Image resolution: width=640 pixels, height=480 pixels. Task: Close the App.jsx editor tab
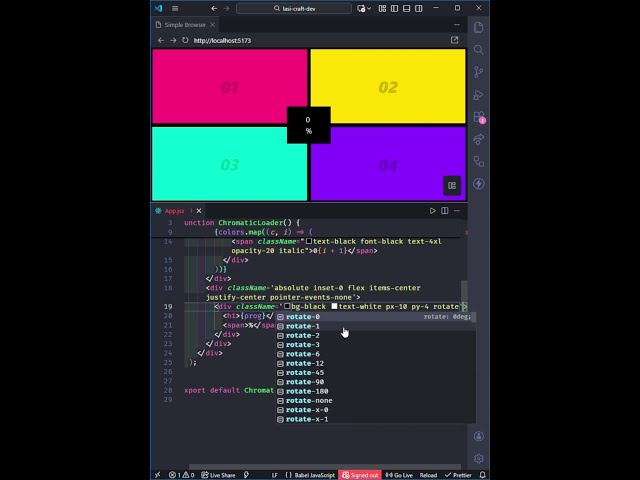[x=199, y=211]
